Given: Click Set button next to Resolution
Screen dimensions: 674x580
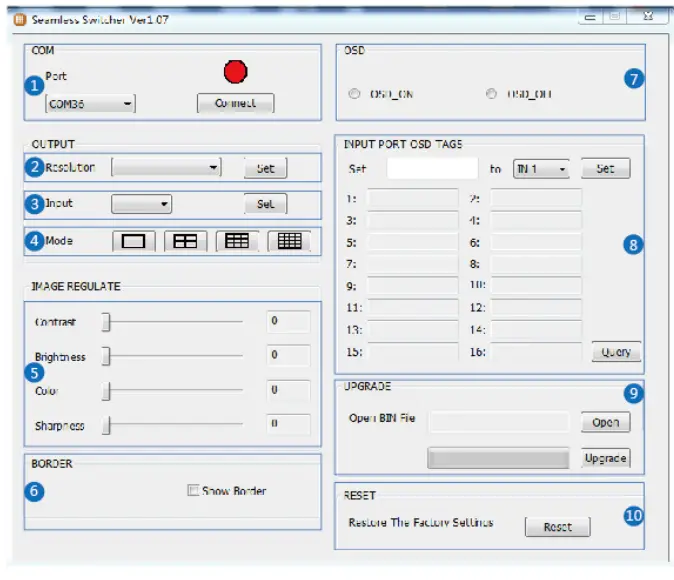Looking at the screenshot, I should coord(266,168).
